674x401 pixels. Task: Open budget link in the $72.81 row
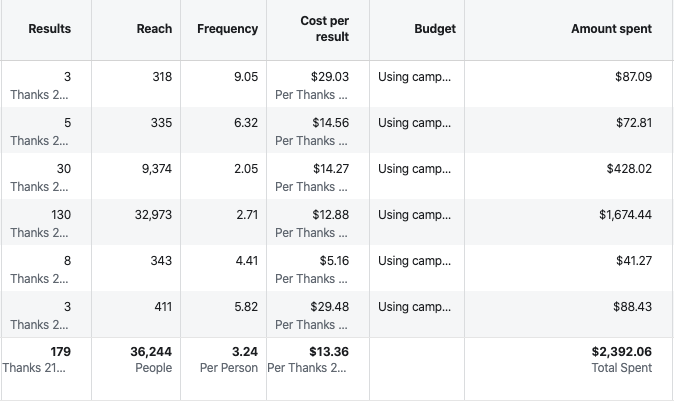coord(415,123)
